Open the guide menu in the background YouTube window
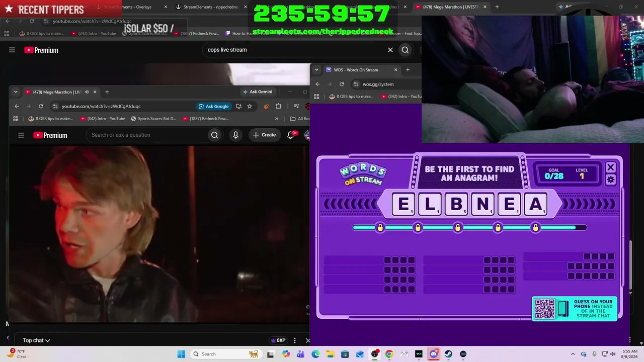 point(12,50)
